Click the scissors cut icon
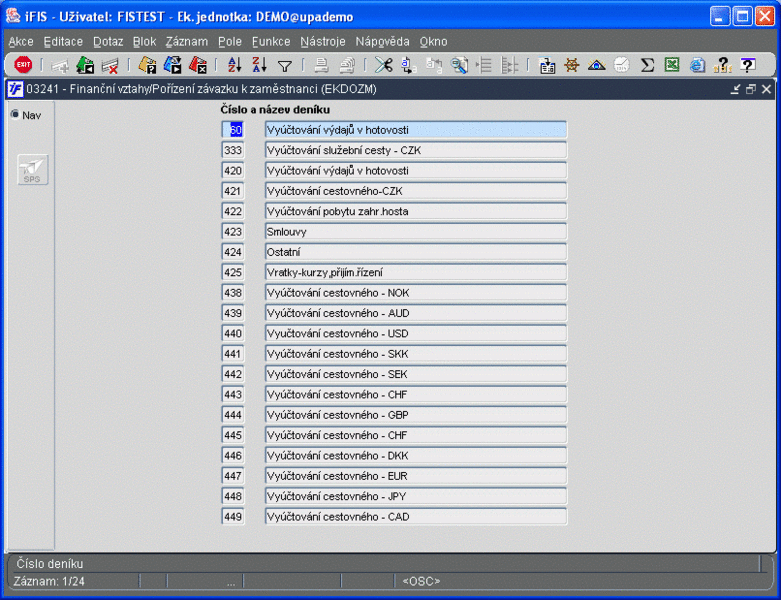 point(384,65)
